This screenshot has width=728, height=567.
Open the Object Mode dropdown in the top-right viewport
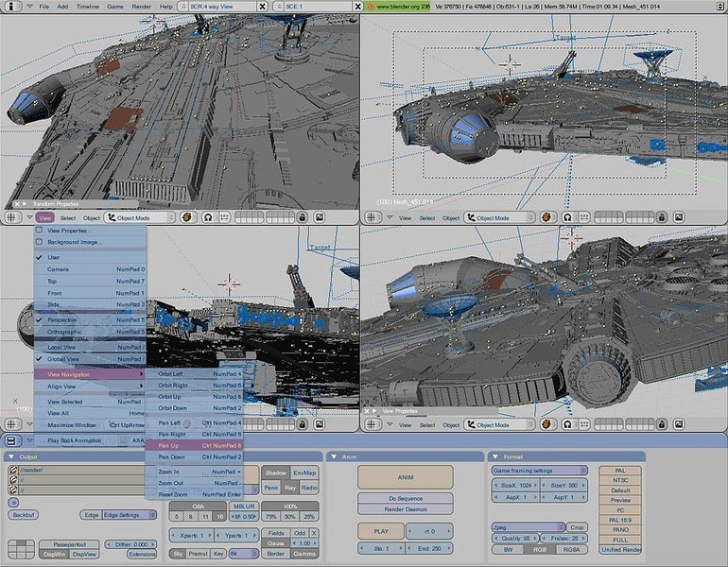click(499, 217)
